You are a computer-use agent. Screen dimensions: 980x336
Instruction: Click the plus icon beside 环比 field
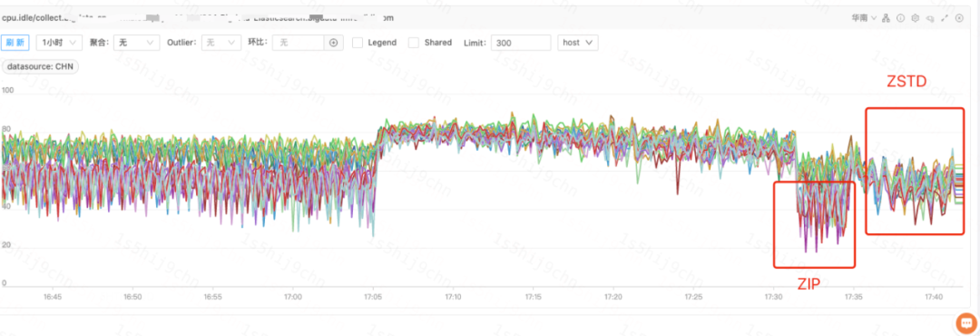[334, 43]
